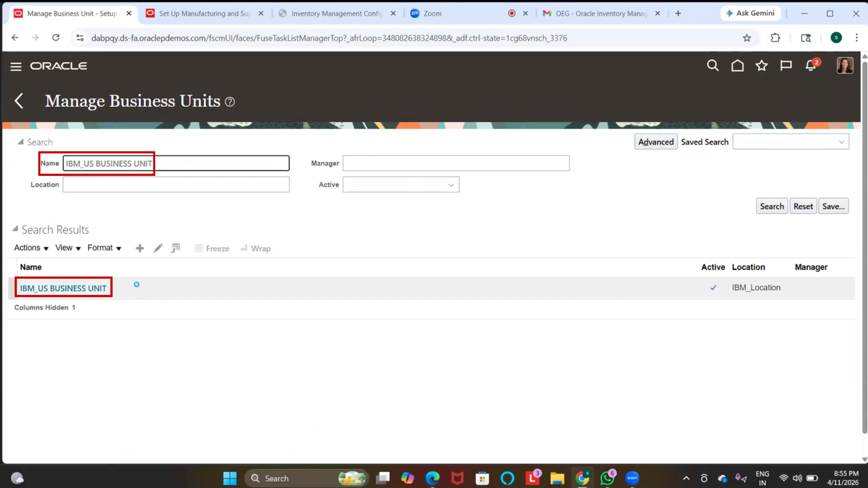This screenshot has height=488, width=868.
Task: Click the Reset button
Action: [x=803, y=206]
